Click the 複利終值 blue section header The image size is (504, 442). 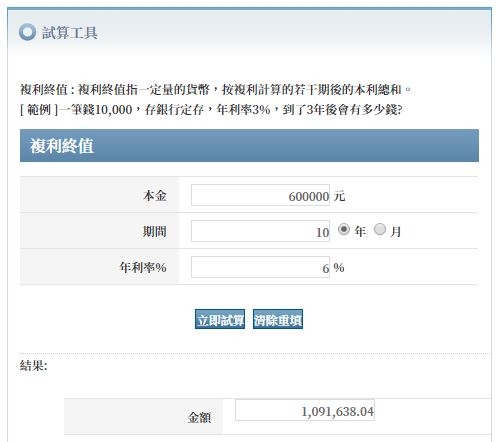click(249, 146)
